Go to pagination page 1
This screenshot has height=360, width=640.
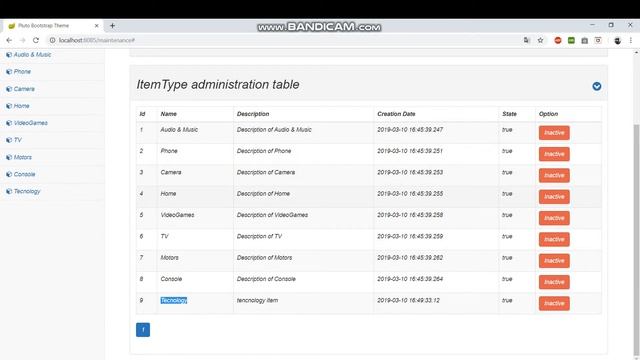(143, 330)
